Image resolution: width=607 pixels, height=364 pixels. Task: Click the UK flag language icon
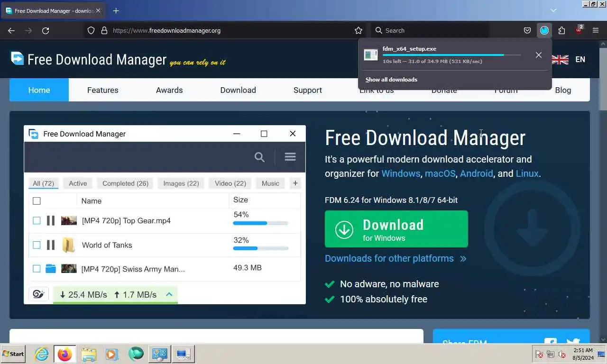click(560, 59)
